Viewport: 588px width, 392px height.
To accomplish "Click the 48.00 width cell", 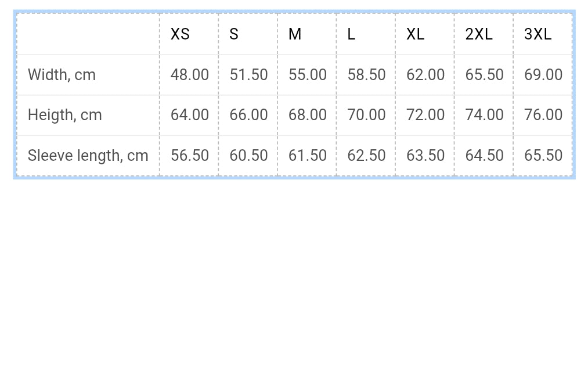I will click(190, 75).
